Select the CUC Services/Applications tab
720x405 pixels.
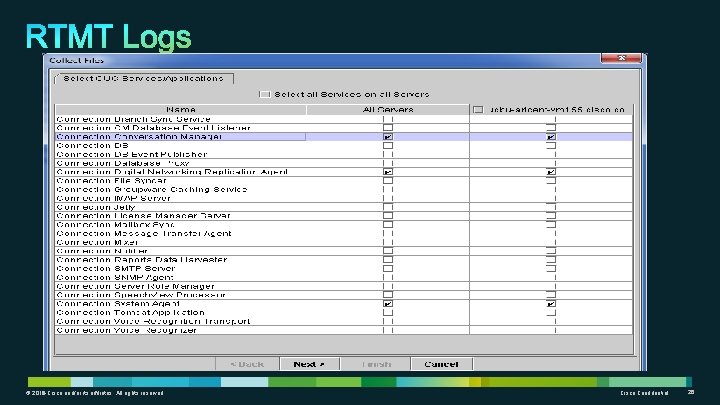(x=143, y=79)
